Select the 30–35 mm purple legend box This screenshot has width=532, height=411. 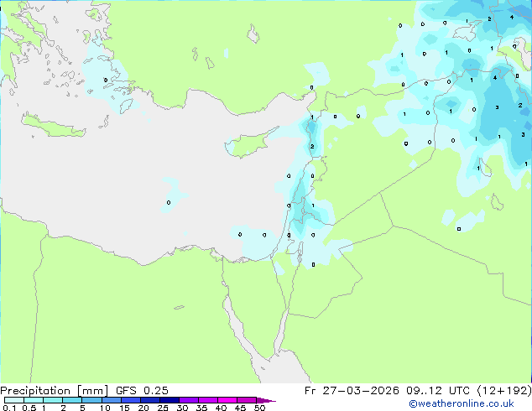tap(189, 400)
